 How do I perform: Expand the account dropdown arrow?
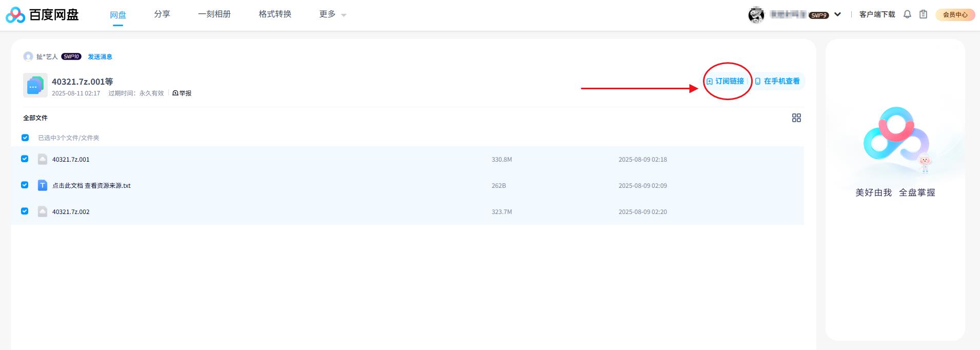pyautogui.click(x=837, y=14)
